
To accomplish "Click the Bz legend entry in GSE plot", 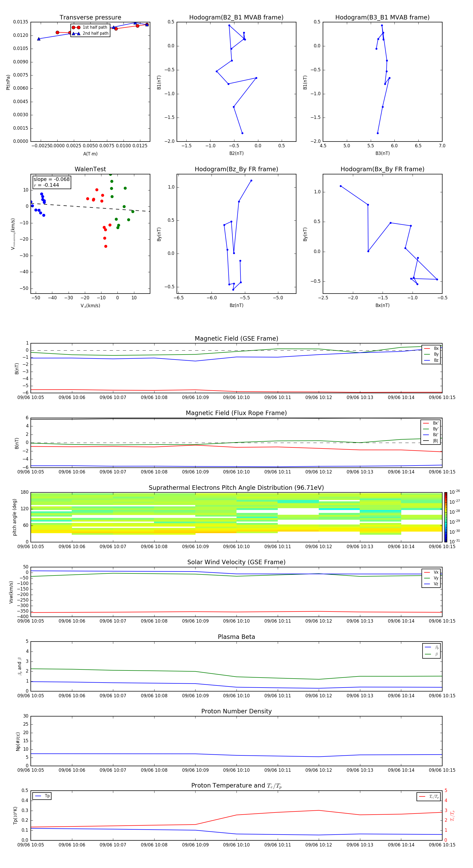I will point(431,361).
